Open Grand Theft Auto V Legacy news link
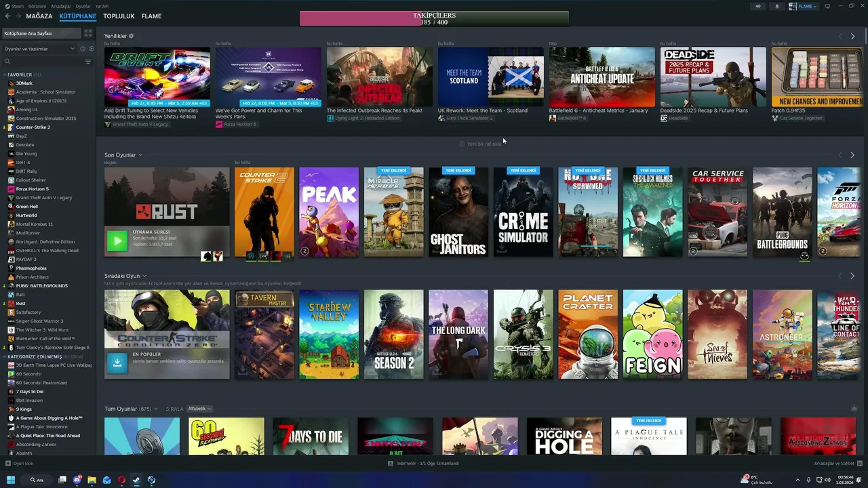The width and height of the screenshot is (868, 488). [x=136, y=125]
